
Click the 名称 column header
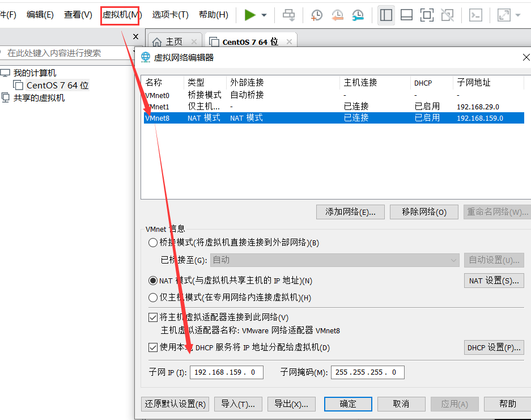tap(164, 83)
